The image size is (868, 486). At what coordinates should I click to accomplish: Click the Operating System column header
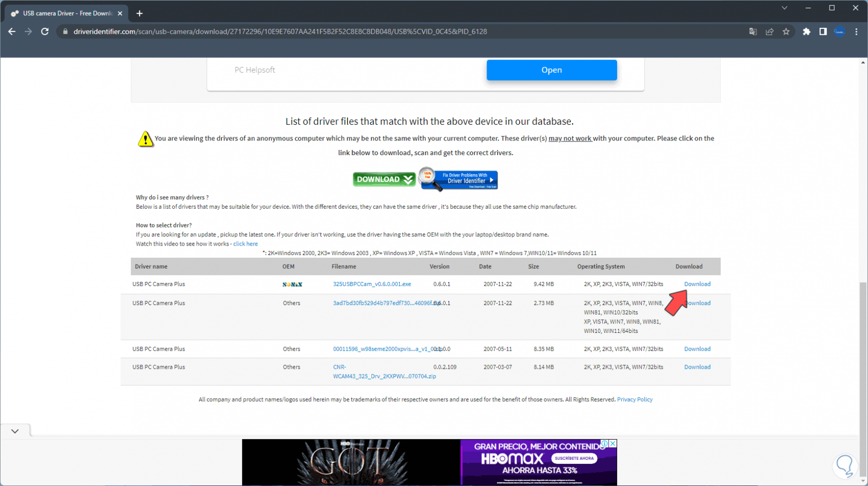[601, 267]
